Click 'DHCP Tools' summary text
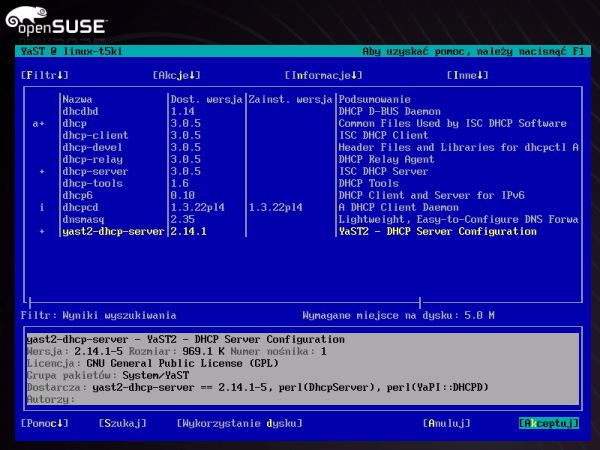 368,183
